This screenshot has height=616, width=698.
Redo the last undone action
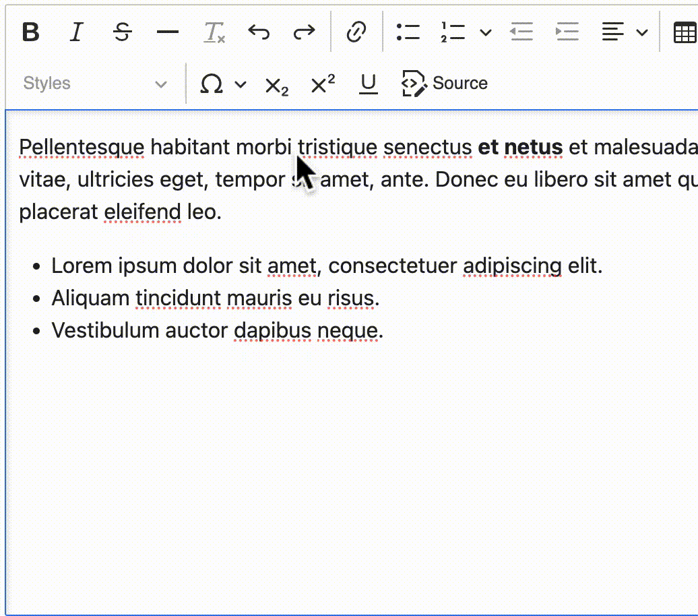pos(305,32)
